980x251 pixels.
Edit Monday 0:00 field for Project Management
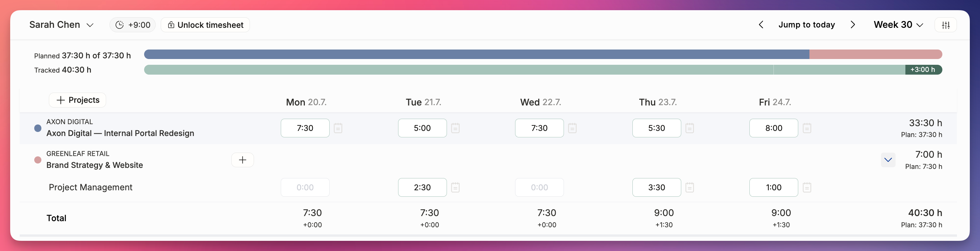(305, 188)
